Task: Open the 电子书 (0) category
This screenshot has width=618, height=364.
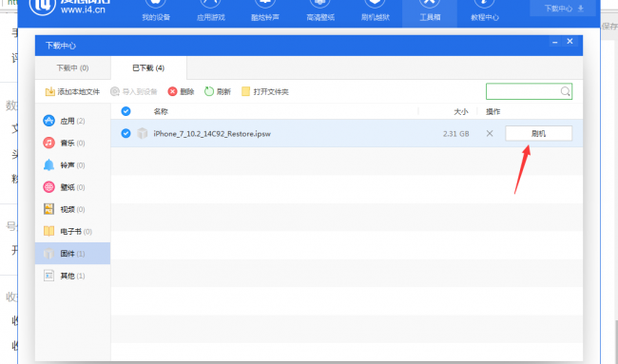Action: [x=72, y=231]
